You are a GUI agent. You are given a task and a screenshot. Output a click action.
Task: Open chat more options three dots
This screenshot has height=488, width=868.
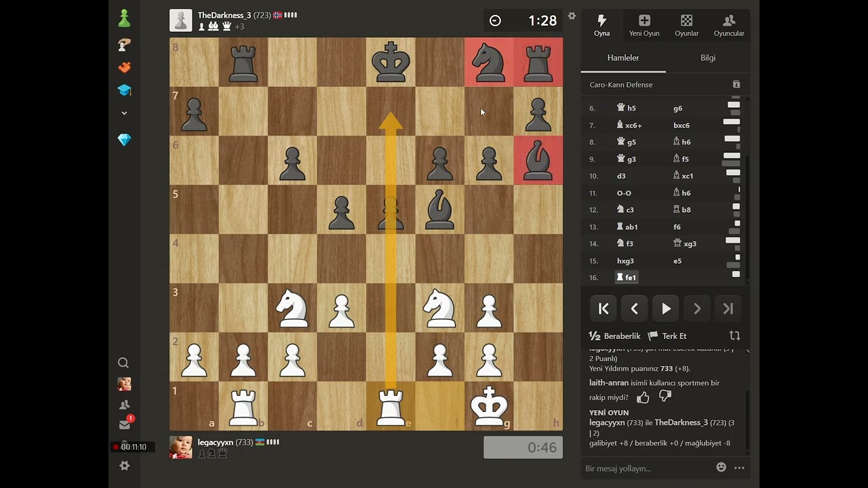[739, 468]
